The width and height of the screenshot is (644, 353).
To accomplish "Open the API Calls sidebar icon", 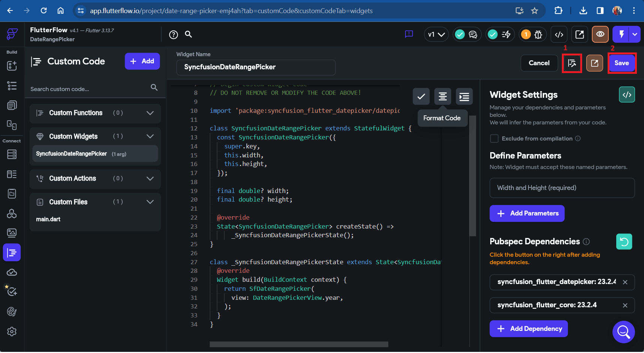I will [x=12, y=214].
